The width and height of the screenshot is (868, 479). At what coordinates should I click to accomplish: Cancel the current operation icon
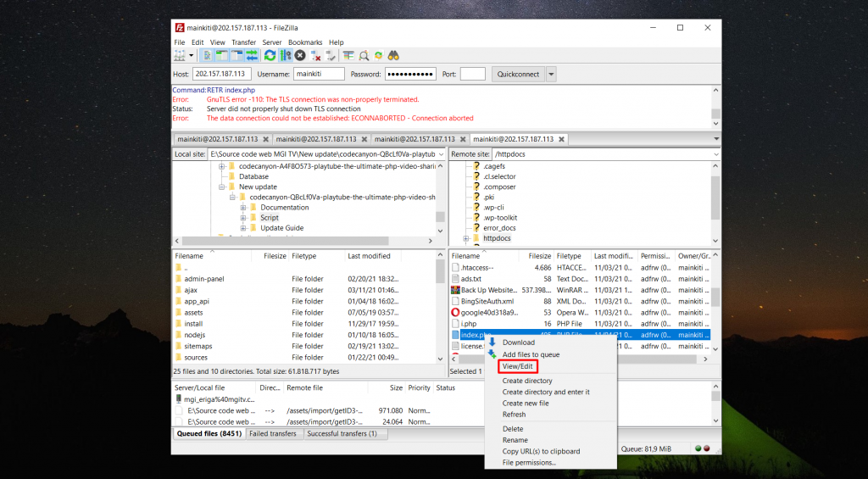[x=300, y=55]
